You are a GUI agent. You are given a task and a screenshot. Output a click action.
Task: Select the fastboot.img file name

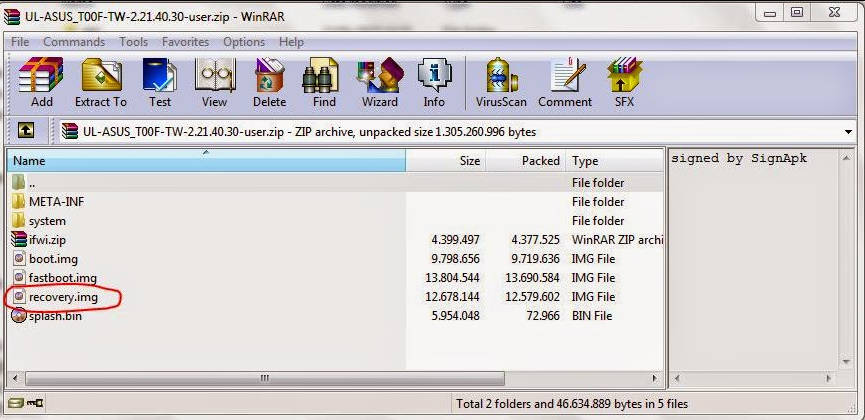pos(62,278)
